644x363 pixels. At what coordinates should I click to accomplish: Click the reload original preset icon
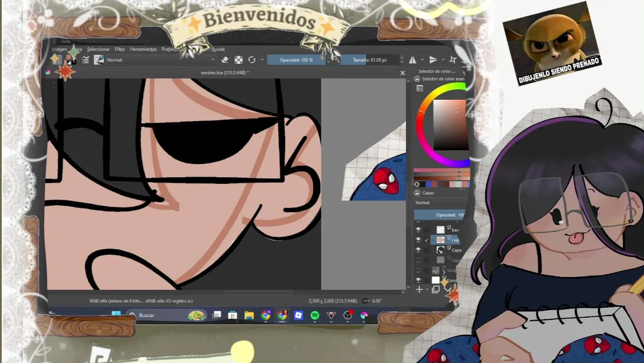click(x=252, y=60)
